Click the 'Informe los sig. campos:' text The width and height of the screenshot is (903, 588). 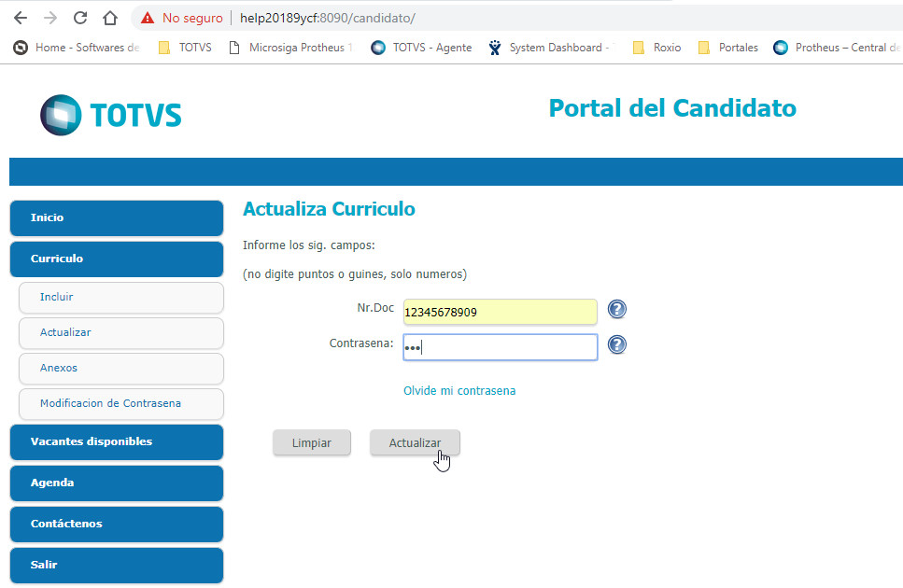coord(309,245)
